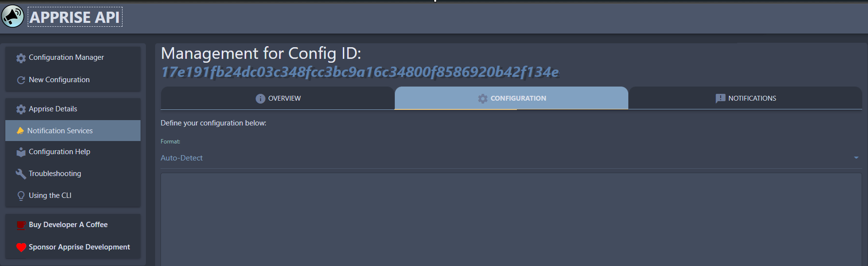Click the Apprise megaphone logo icon
The height and width of the screenshot is (266, 868).
point(13,17)
